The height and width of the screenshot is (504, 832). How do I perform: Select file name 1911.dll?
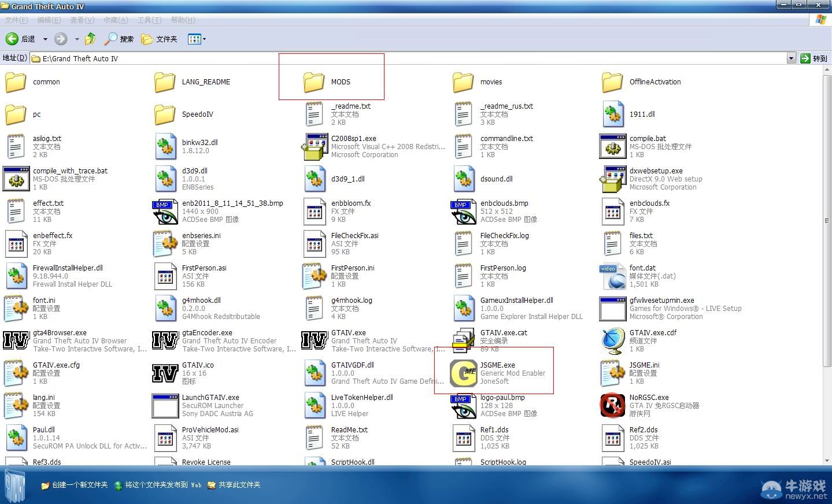642,114
